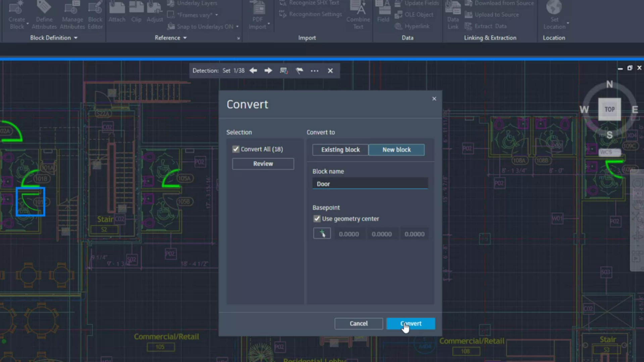This screenshot has width=644, height=362.
Task: Click the pick basepoint icon button
Action: tap(322, 234)
